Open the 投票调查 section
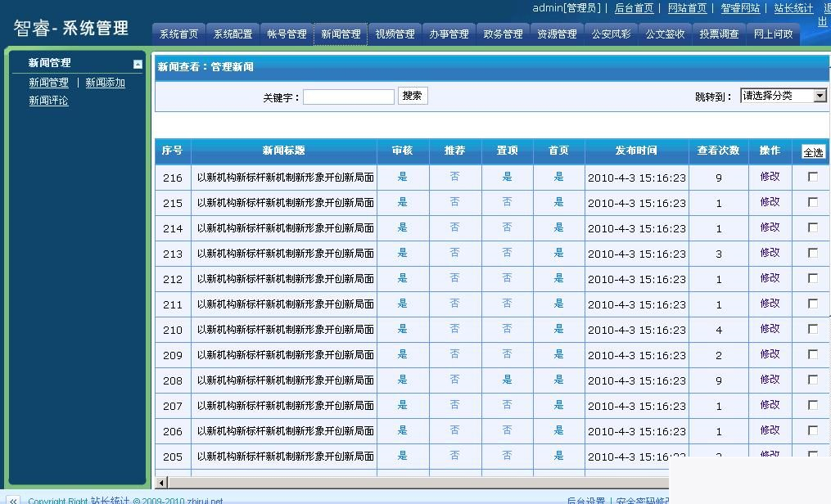This screenshot has width=831, height=504. click(x=719, y=34)
